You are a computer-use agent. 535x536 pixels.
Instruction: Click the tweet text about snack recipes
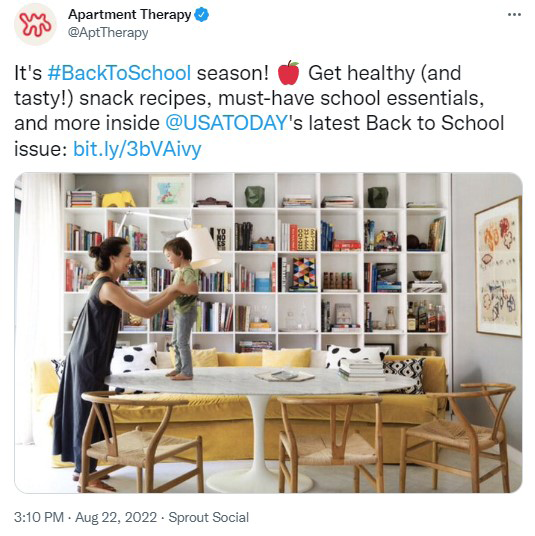tap(259, 111)
